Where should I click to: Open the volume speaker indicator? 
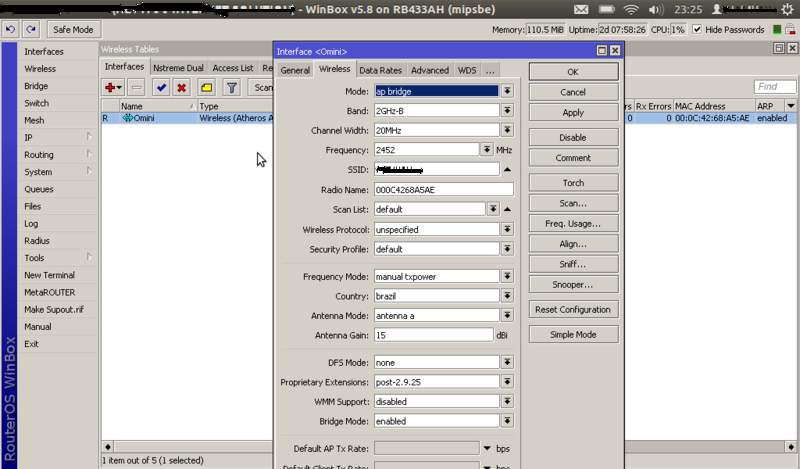click(x=656, y=10)
